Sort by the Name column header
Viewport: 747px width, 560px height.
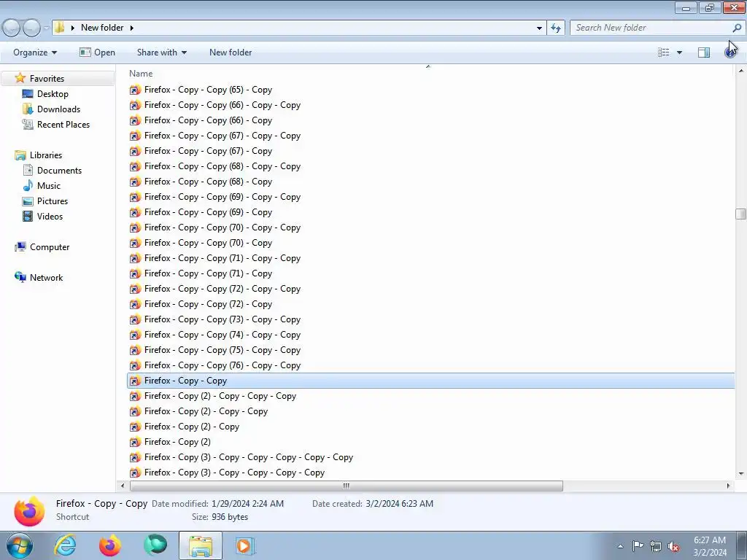[141, 74]
